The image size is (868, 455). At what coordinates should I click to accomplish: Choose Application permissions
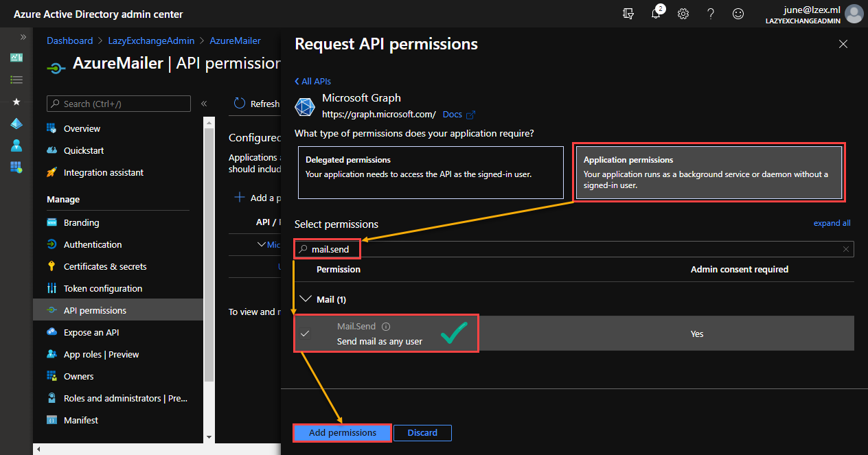point(709,172)
